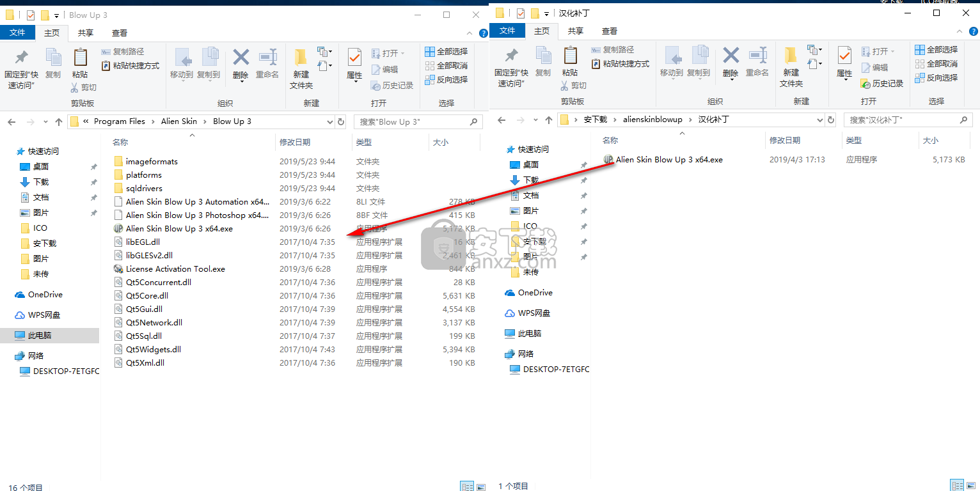Click Select none (全部取消) in Blow Up 3 window
Image resolution: width=980 pixels, height=491 pixels.
(446, 65)
